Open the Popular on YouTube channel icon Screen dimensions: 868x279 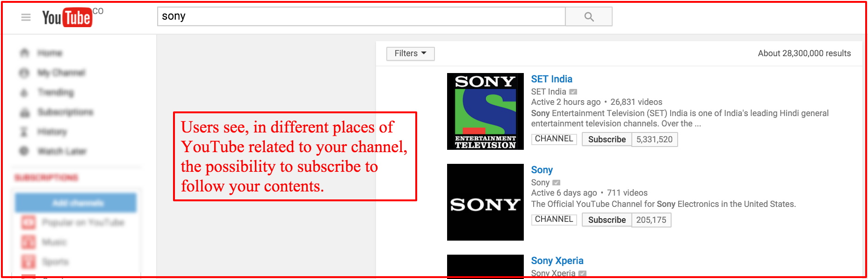29,222
